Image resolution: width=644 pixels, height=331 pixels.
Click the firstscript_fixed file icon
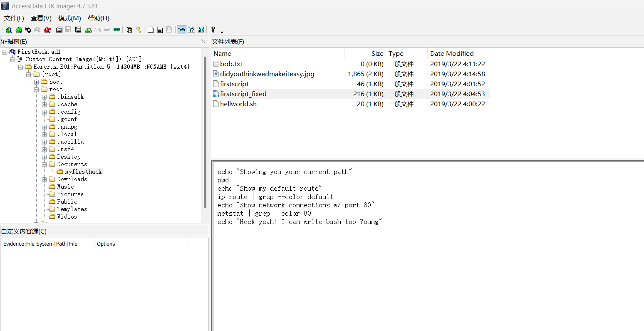pos(216,94)
